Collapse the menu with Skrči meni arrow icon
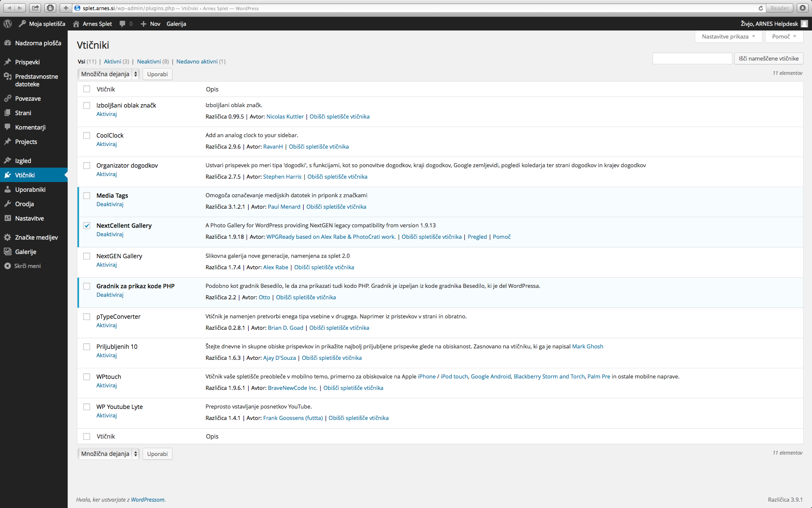 coord(8,266)
